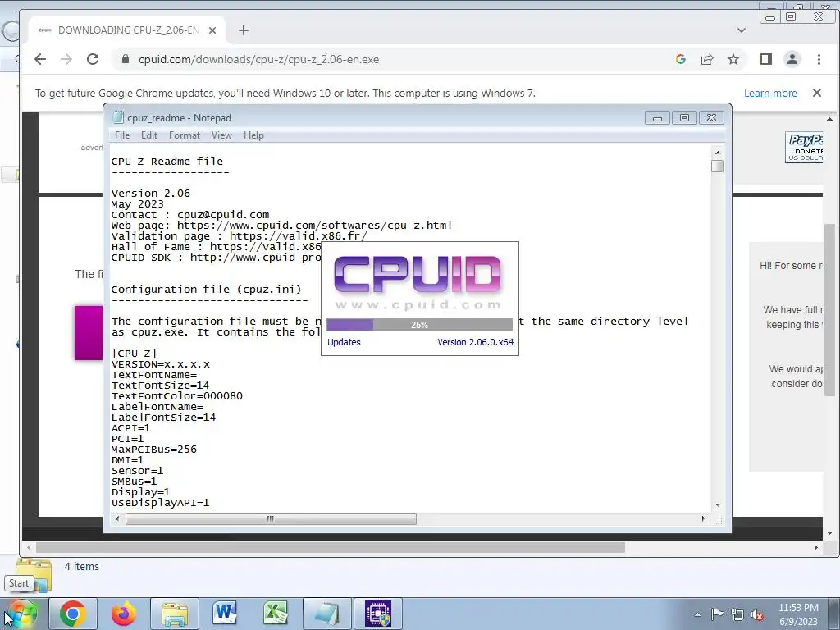Viewport: 840px width, 630px height.
Task: Click the address bar URL
Action: pos(258,59)
